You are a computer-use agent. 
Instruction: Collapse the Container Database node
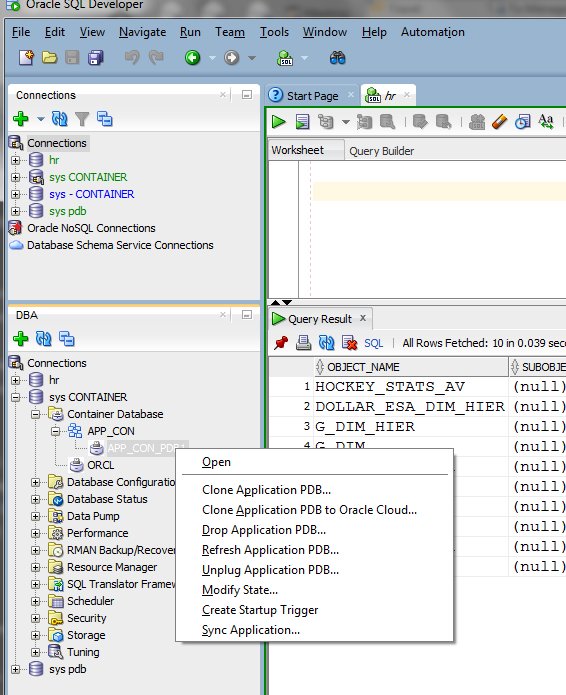35,414
